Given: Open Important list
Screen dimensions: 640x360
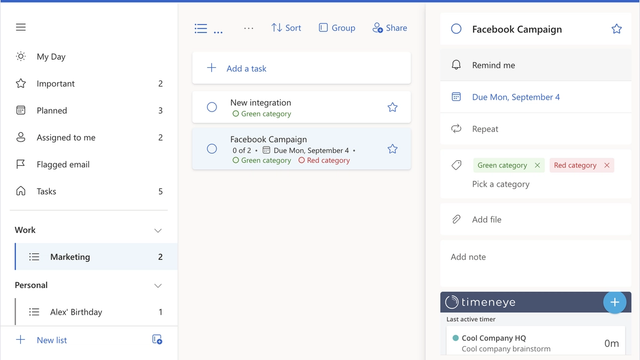Looking at the screenshot, I should pyautogui.click(x=89, y=83).
